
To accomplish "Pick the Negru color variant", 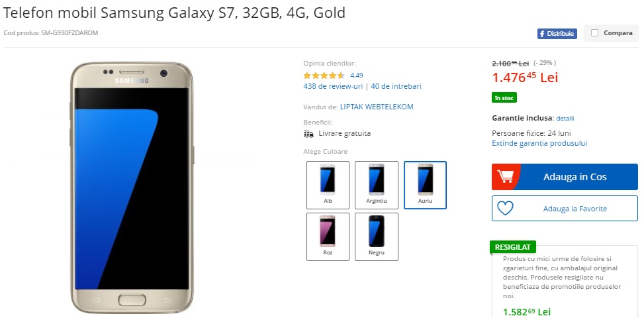I will click(376, 237).
